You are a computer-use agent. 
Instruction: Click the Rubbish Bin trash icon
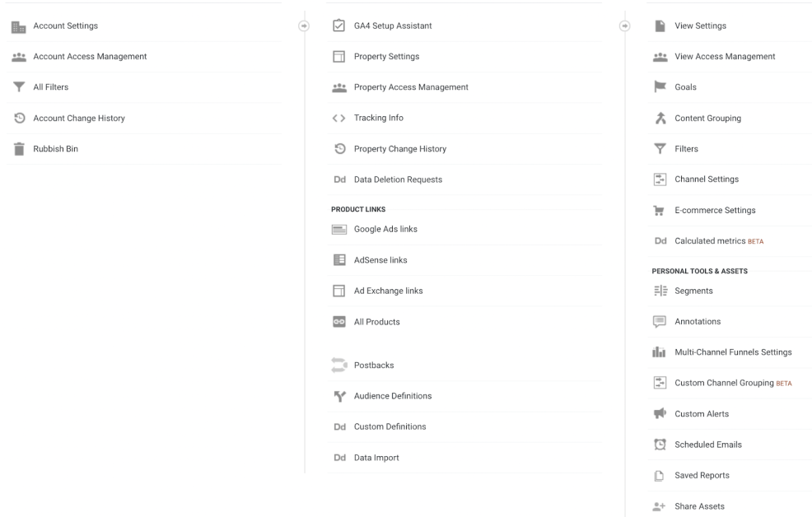(x=19, y=149)
